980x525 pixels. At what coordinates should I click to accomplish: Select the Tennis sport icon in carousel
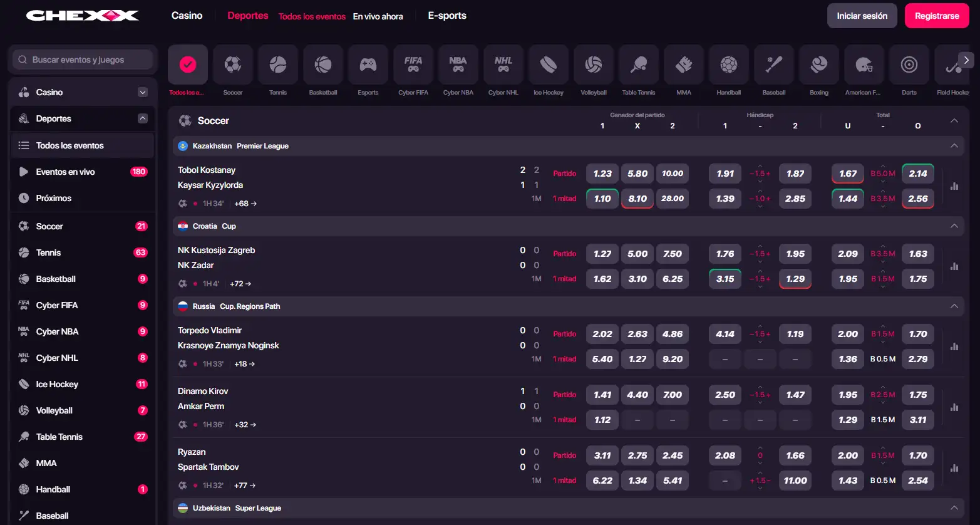[x=278, y=65]
